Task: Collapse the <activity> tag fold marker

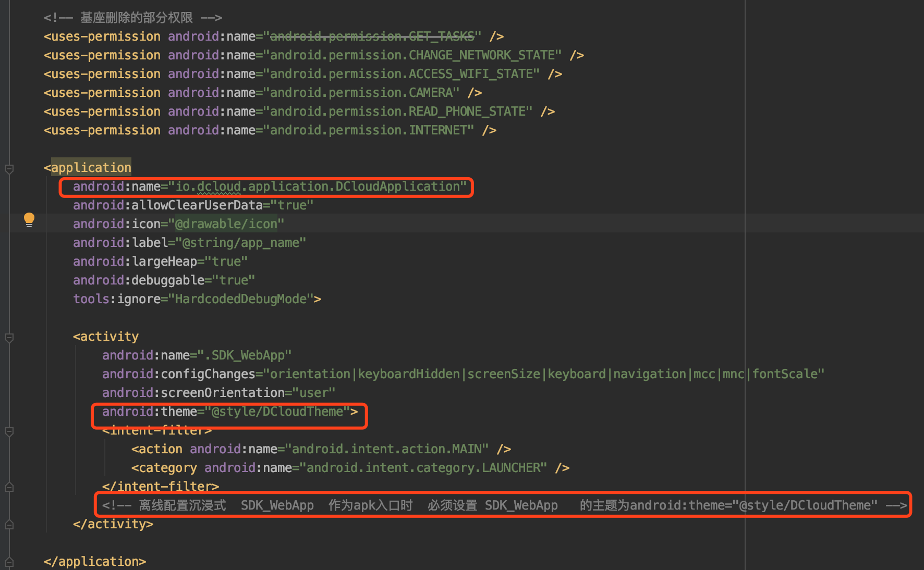Action: 9,338
